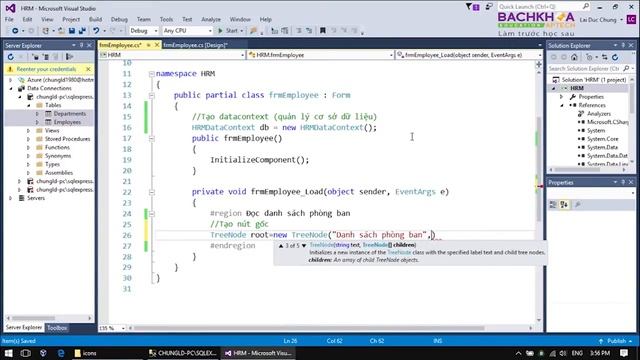This screenshot has height=360, width=640.
Task: Collapse the frmEmployee constructor outline
Action: click(151, 139)
